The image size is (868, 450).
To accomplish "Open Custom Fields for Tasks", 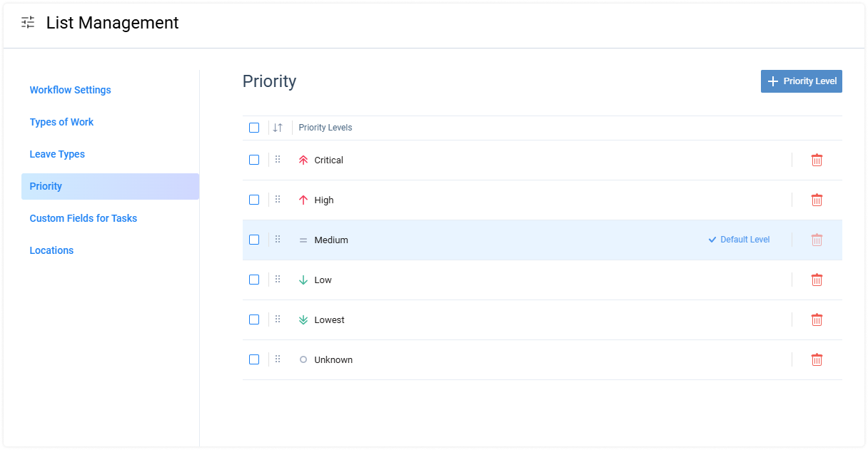I will coord(83,218).
